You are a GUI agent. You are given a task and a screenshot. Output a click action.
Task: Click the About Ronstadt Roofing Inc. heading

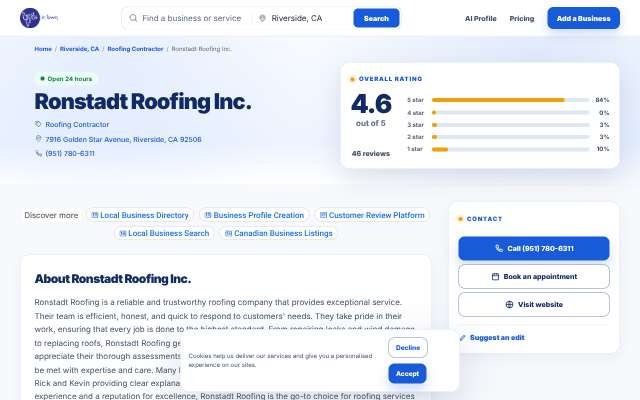pyautogui.click(x=113, y=279)
